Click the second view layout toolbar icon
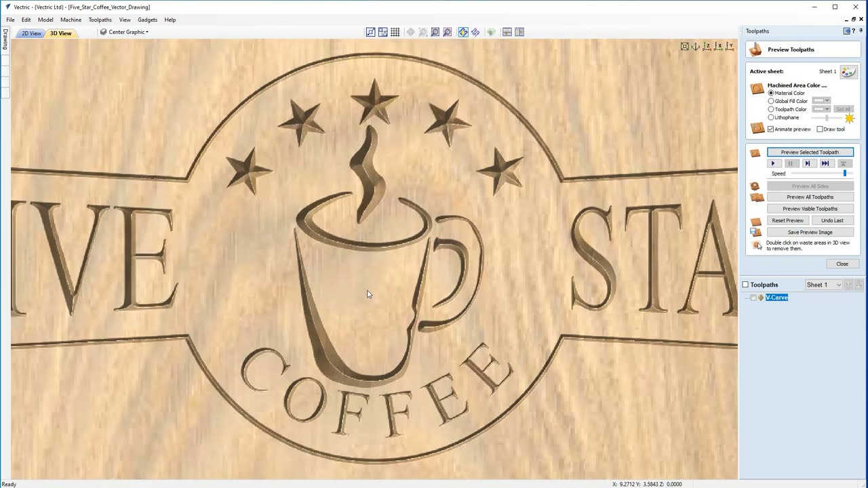This screenshot has height=488, width=868. (383, 32)
